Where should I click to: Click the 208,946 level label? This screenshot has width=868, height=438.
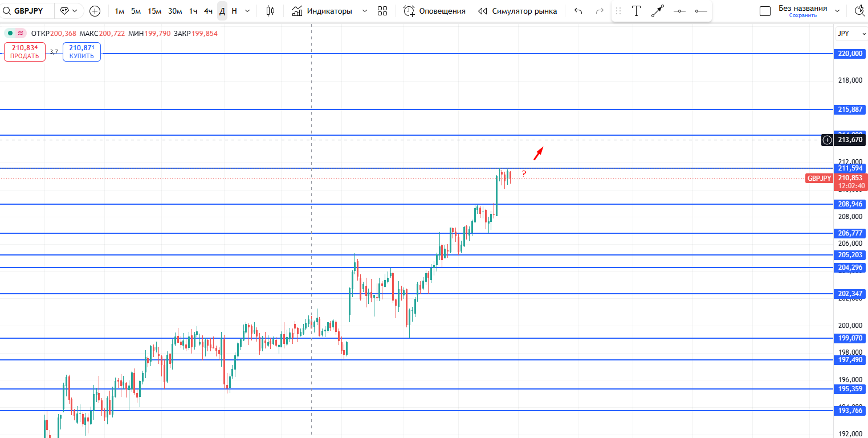(x=850, y=204)
